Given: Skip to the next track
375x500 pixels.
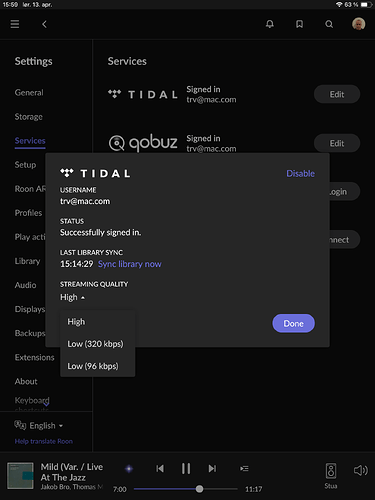Looking at the screenshot, I should tap(212, 469).
